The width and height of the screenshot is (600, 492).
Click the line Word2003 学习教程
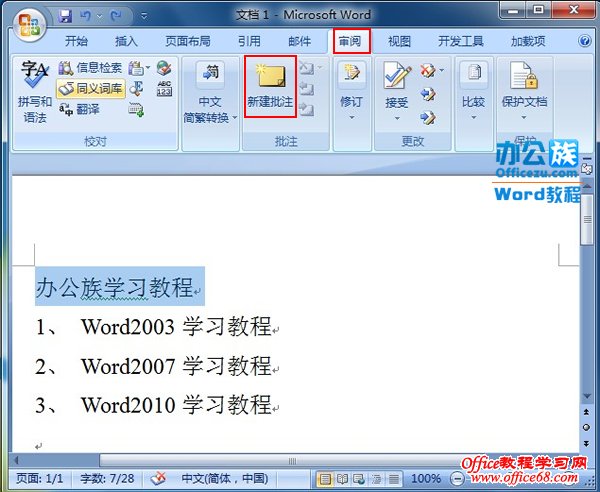(176, 326)
